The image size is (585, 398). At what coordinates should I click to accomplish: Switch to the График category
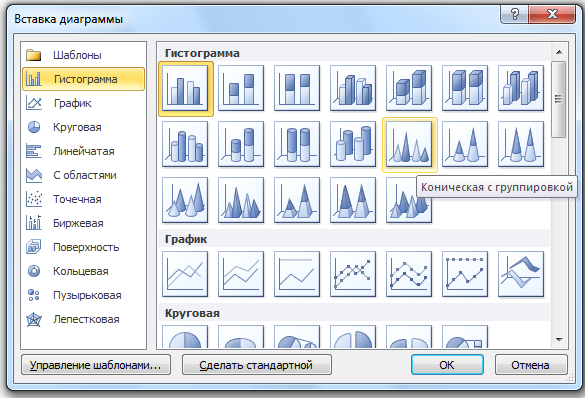[84, 103]
